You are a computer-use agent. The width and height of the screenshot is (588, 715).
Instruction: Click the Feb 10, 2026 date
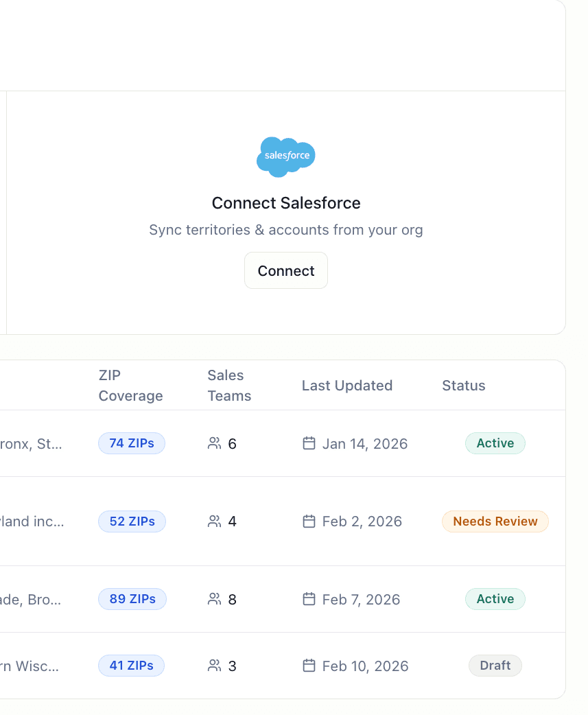365,666
